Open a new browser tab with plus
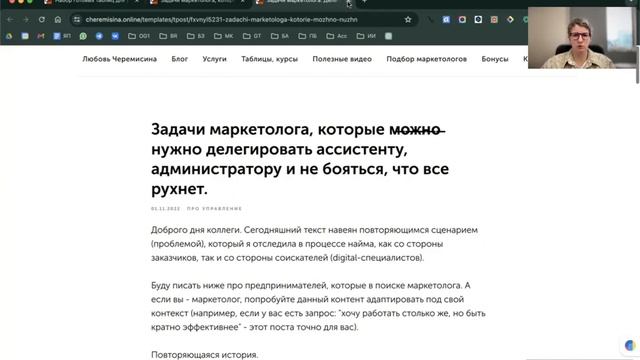The height and width of the screenshot is (360, 640). [364, 2]
